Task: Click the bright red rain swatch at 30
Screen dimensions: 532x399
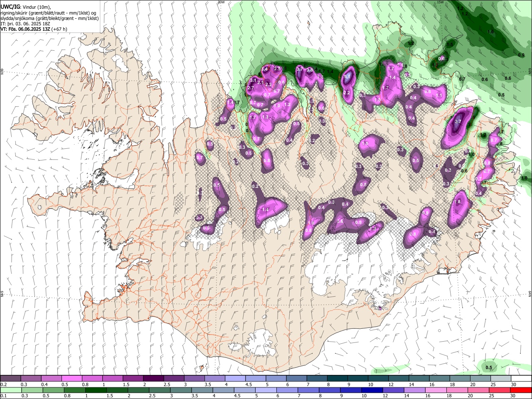Action: point(521,390)
